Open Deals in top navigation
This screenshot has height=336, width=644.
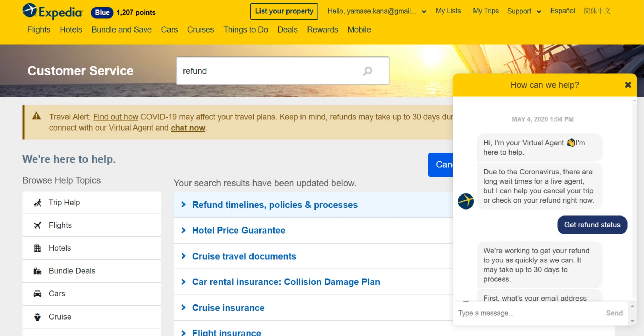coord(288,30)
